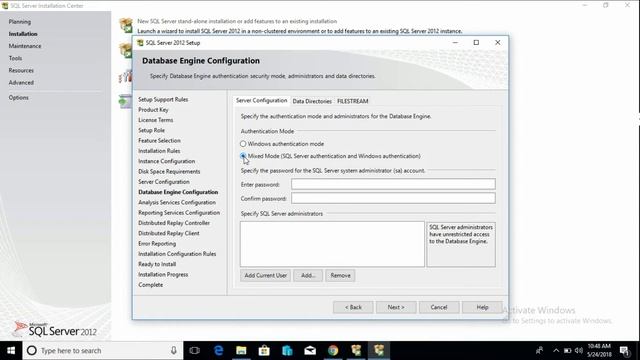The height and width of the screenshot is (360, 640).
Task: Click the Enter password field
Action: (x=393, y=184)
